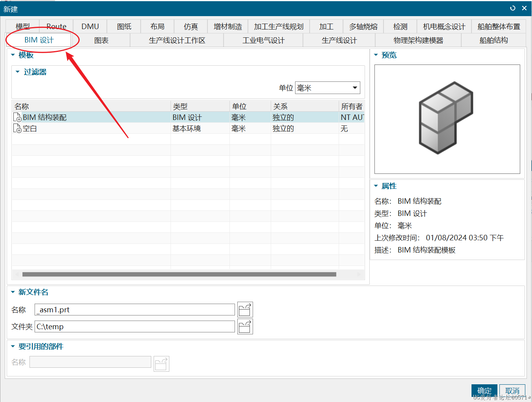Sort templates by 类型 column header

pyautogui.click(x=200, y=106)
